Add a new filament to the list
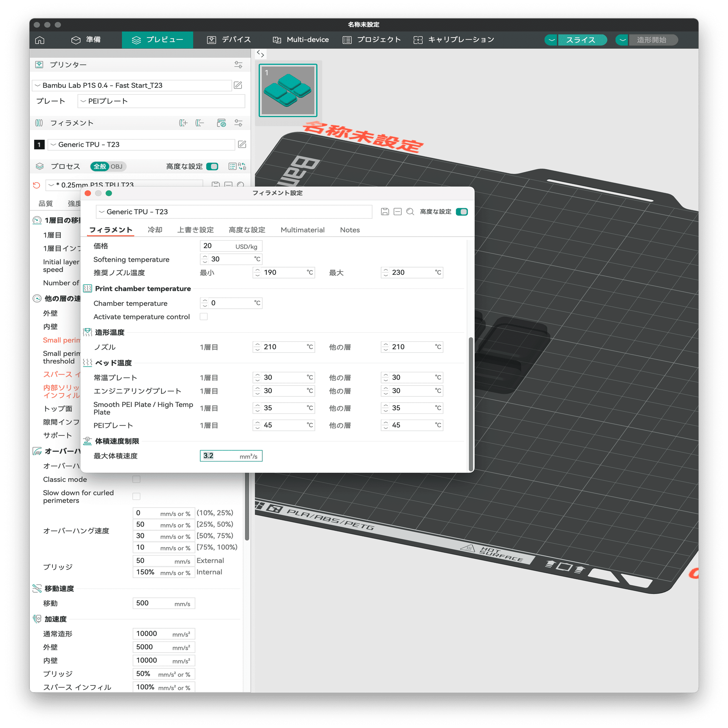The height and width of the screenshot is (728, 728). pyautogui.click(x=183, y=123)
